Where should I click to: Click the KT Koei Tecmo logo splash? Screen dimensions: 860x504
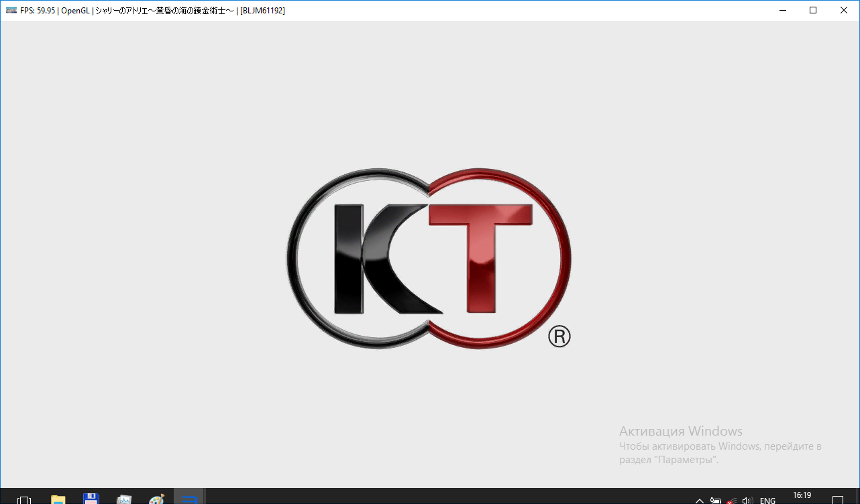click(x=429, y=258)
